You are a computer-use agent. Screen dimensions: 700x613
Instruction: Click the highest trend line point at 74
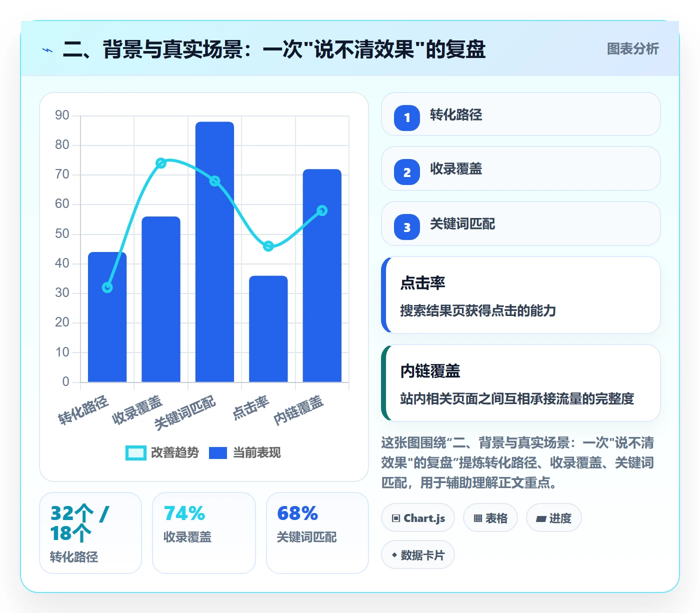click(161, 163)
